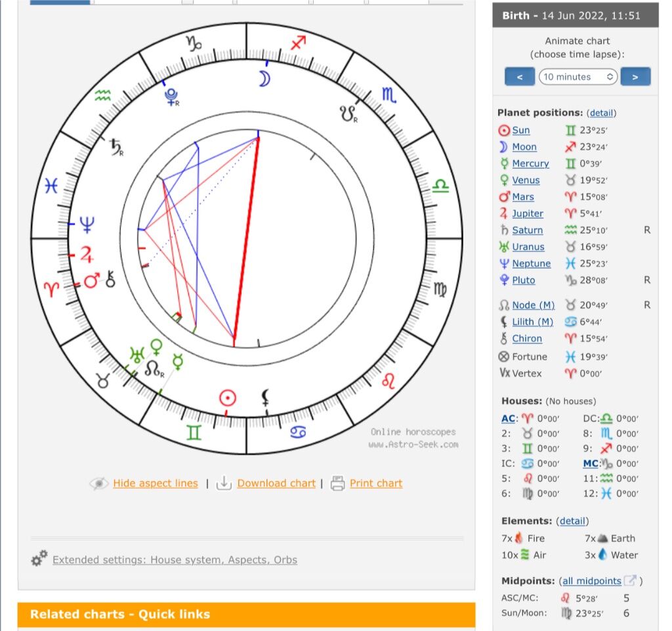Click the Cancer sign on the zodiac ring
The width and height of the screenshot is (672, 631).
[299, 432]
